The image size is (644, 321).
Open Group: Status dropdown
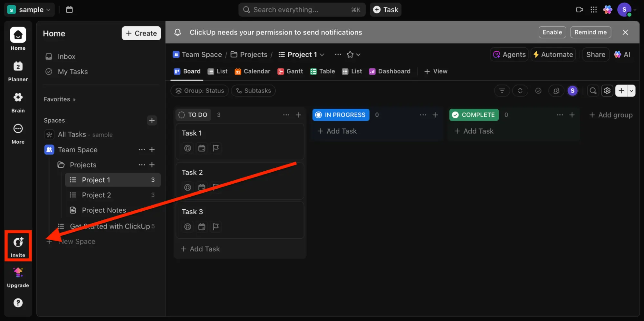pos(199,91)
